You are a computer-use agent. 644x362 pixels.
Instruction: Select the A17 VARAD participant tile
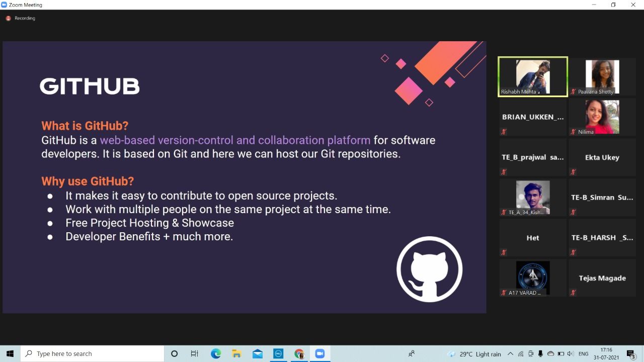click(x=533, y=278)
